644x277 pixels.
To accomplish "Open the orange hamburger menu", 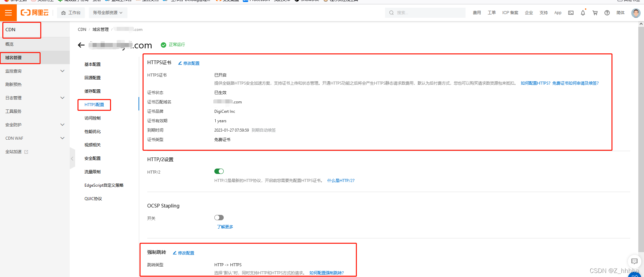I will [x=8, y=13].
